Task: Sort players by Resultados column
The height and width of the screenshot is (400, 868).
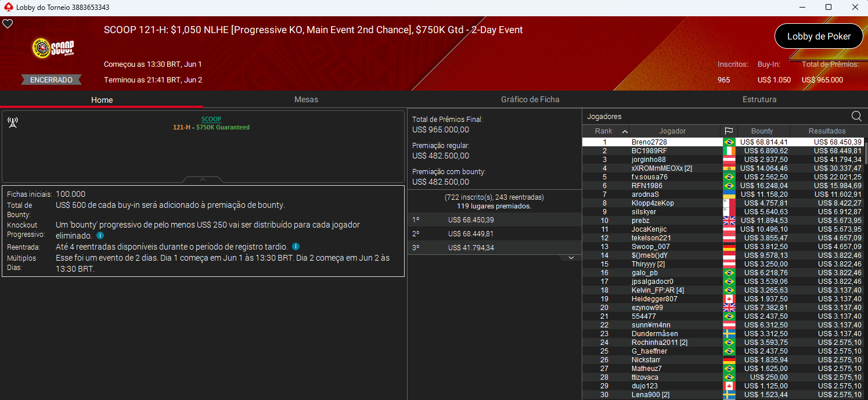Action: (x=827, y=131)
